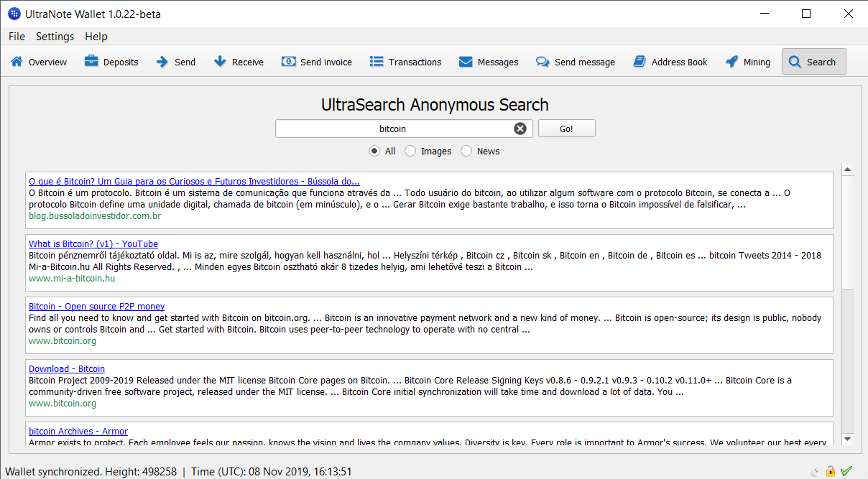The height and width of the screenshot is (479, 868).
Task: Go to the Deposits section
Action: tap(111, 62)
